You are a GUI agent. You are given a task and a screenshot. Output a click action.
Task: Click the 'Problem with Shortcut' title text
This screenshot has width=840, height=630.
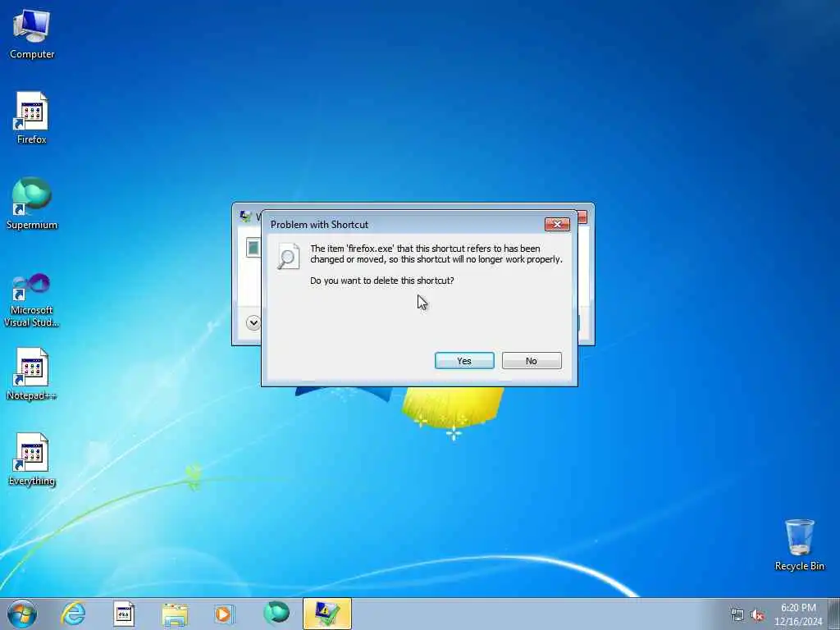319,225
